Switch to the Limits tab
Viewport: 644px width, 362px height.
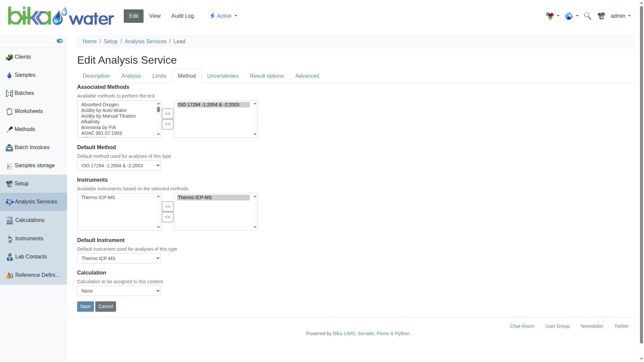(x=159, y=76)
